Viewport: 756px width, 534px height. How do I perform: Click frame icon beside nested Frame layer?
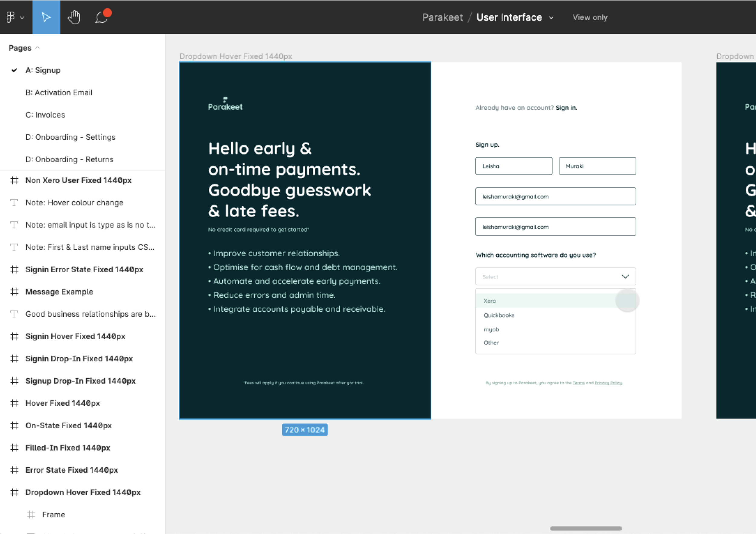click(x=31, y=515)
